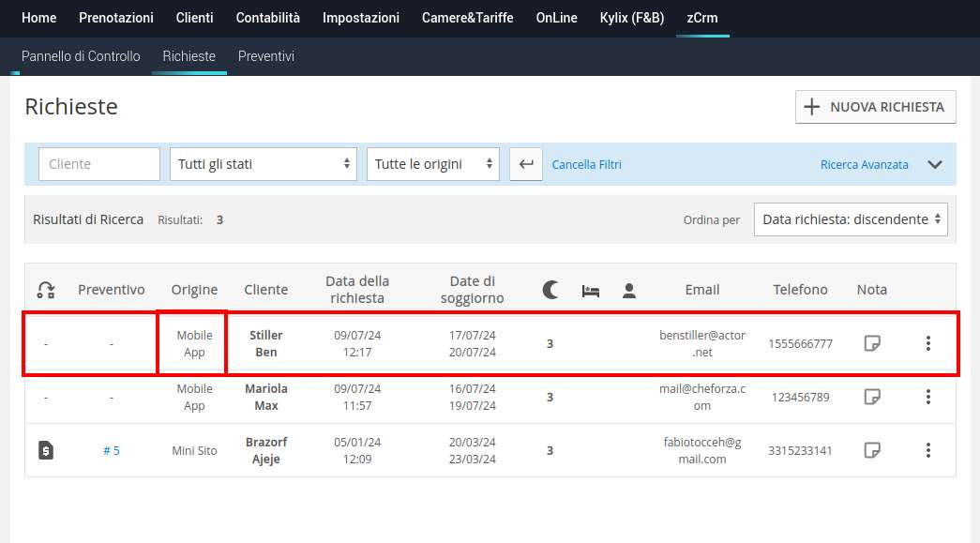Click the apply filter enter-arrow button
Screen dimensions: 980x543
[x=526, y=164]
